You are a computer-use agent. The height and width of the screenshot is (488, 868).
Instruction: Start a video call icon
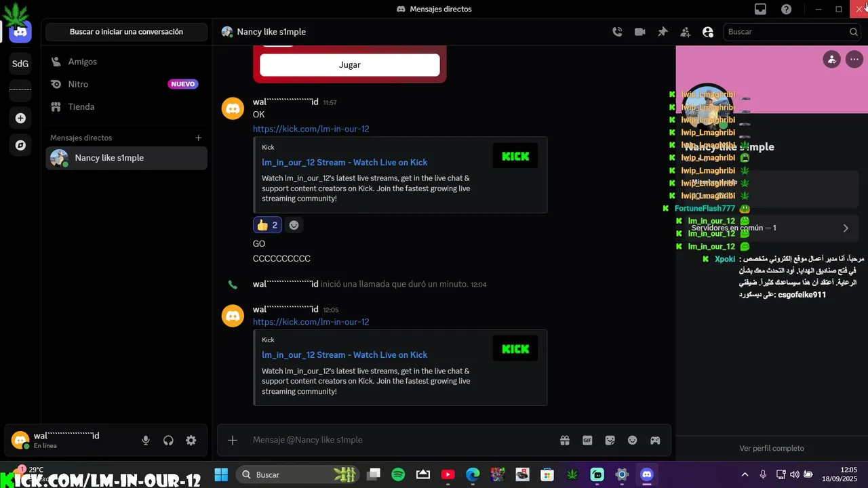pos(639,32)
